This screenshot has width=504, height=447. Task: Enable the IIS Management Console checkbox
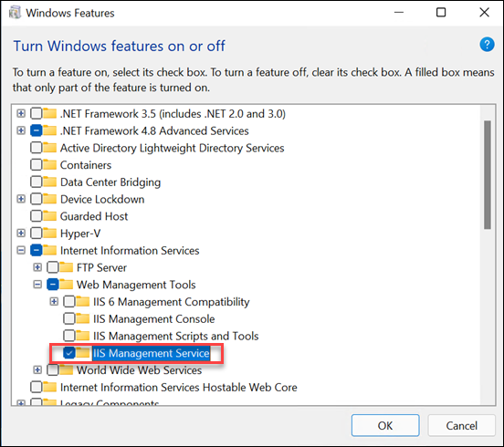69,318
